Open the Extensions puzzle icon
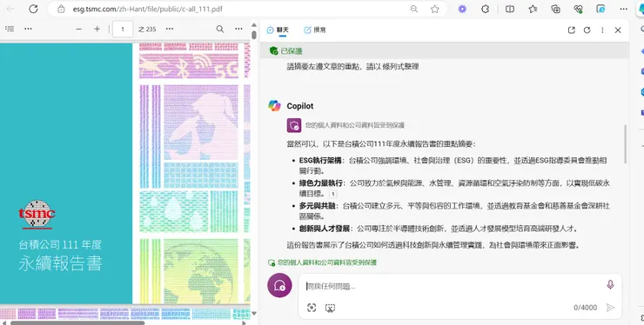The height and width of the screenshot is (325, 644). coord(485,9)
